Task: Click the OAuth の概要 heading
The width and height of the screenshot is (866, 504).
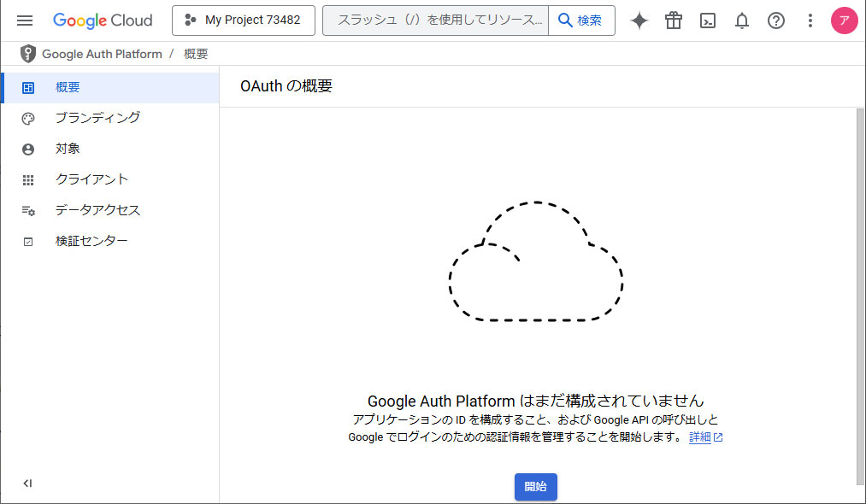Action: (x=286, y=86)
